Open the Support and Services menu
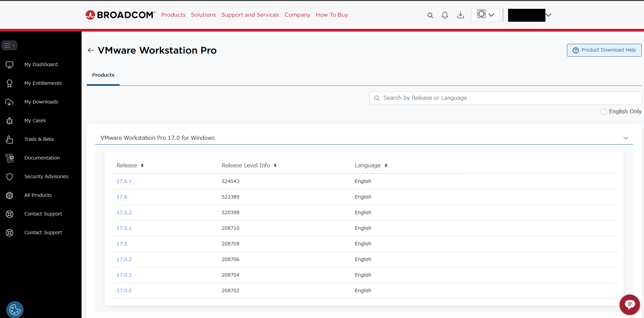 coord(250,15)
